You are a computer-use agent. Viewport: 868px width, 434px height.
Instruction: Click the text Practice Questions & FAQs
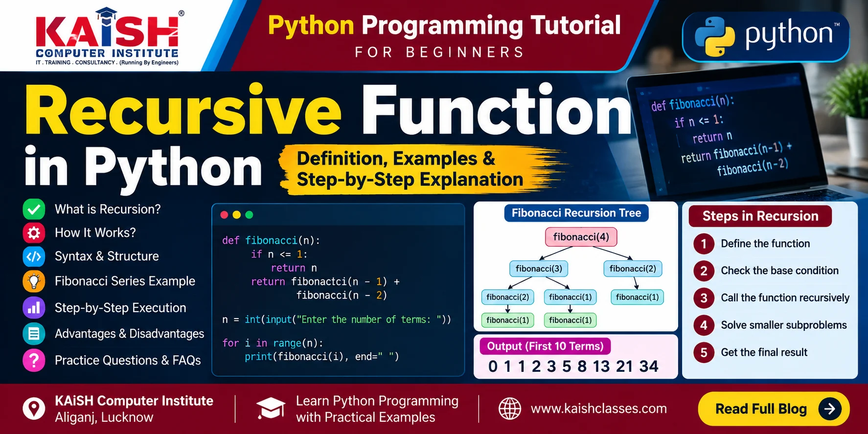[x=128, y=361]
